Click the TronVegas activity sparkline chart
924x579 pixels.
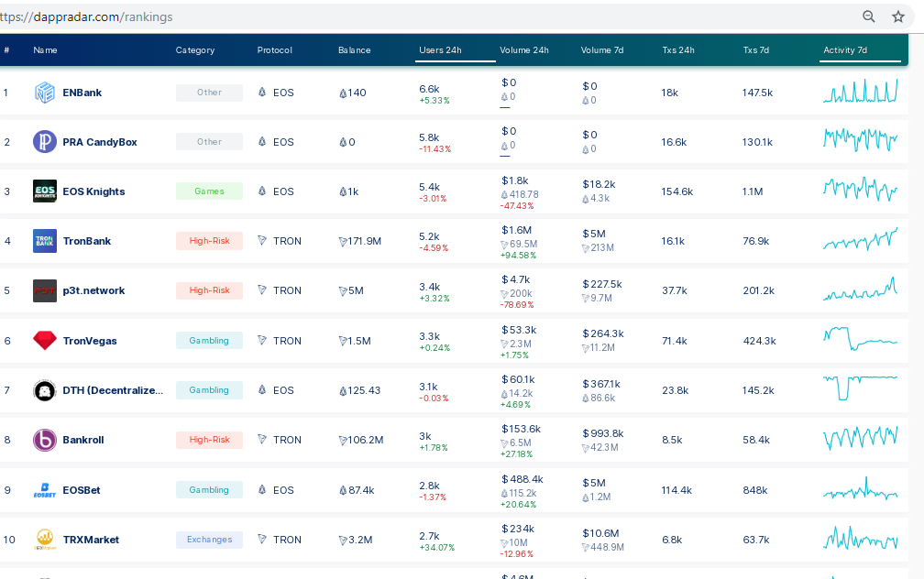coord(861,339)
